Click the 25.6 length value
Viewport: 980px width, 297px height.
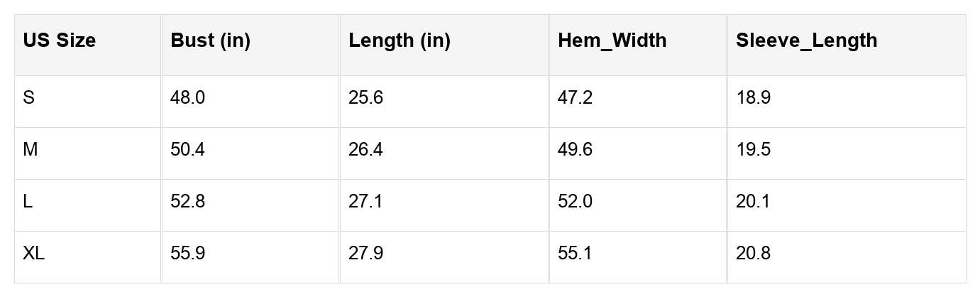coord(365,98)
